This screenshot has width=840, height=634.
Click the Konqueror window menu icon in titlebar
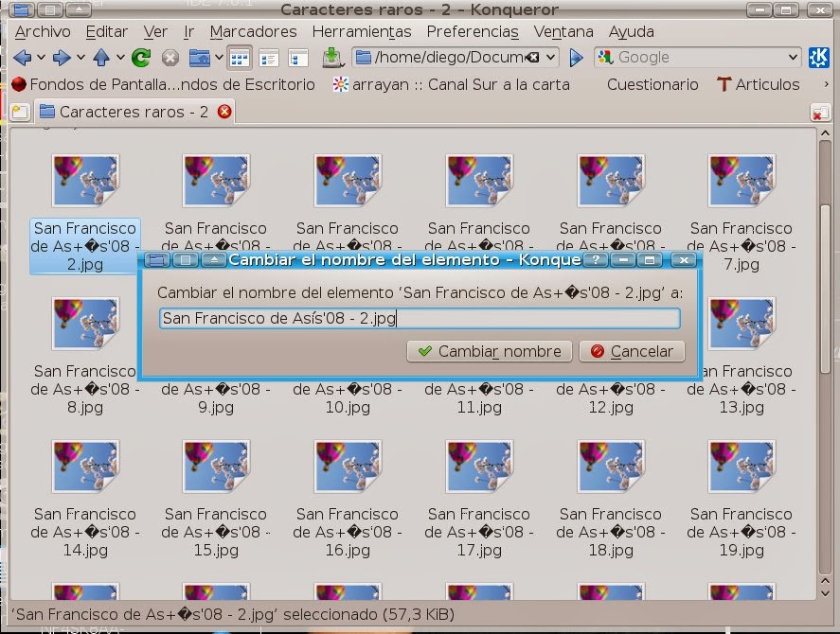(22, 9)
